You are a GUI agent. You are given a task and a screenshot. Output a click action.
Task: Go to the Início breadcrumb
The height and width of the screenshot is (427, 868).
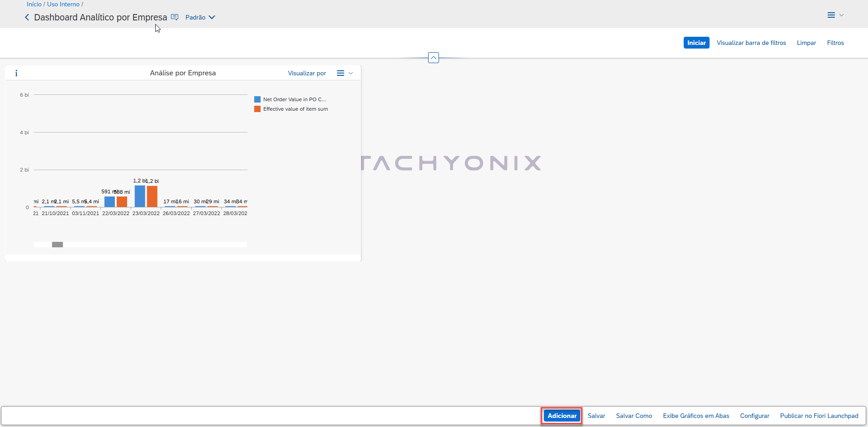coord(34,4)
